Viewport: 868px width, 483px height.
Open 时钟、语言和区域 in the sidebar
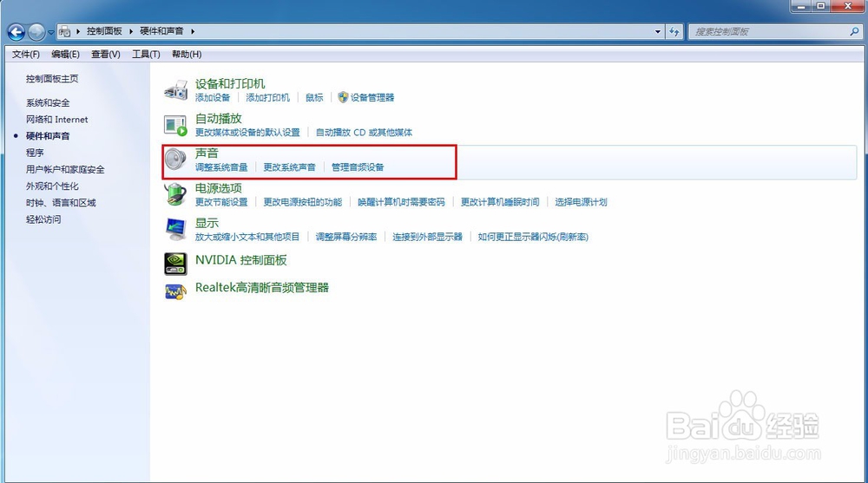pyautogui.click(x=61, y=203)
